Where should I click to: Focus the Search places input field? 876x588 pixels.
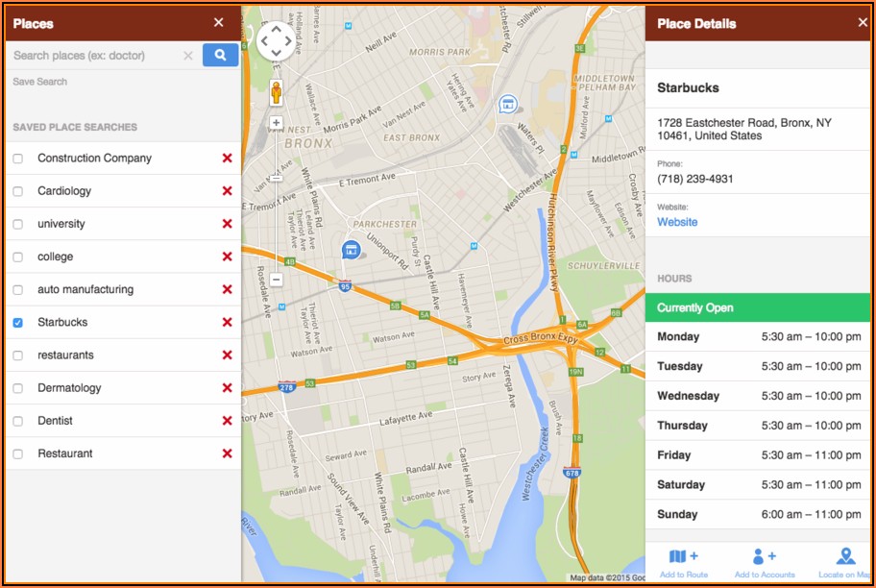click(94, 56)
